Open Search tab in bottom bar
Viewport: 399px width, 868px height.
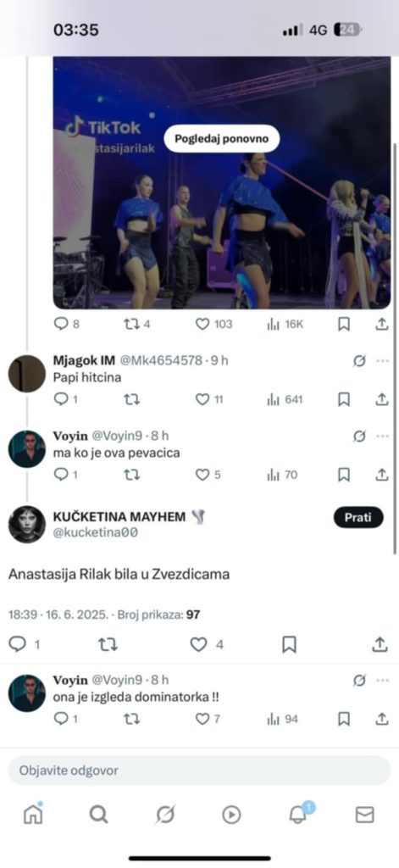(98, 815)
